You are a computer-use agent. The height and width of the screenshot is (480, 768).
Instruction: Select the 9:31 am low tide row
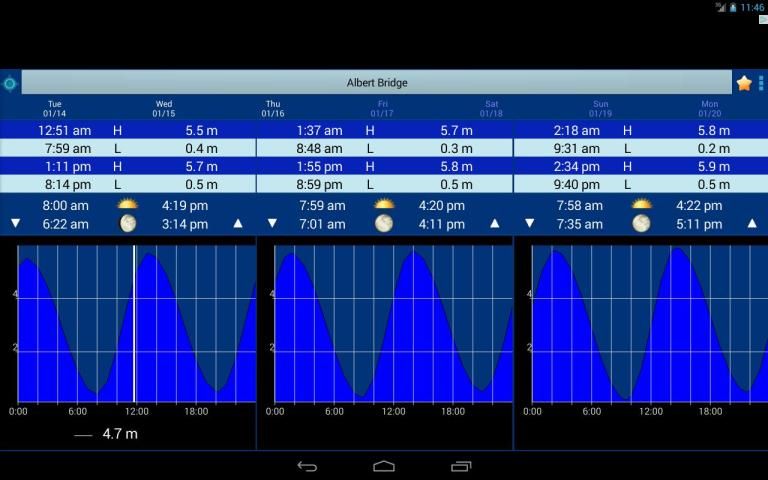coord(640,148)
